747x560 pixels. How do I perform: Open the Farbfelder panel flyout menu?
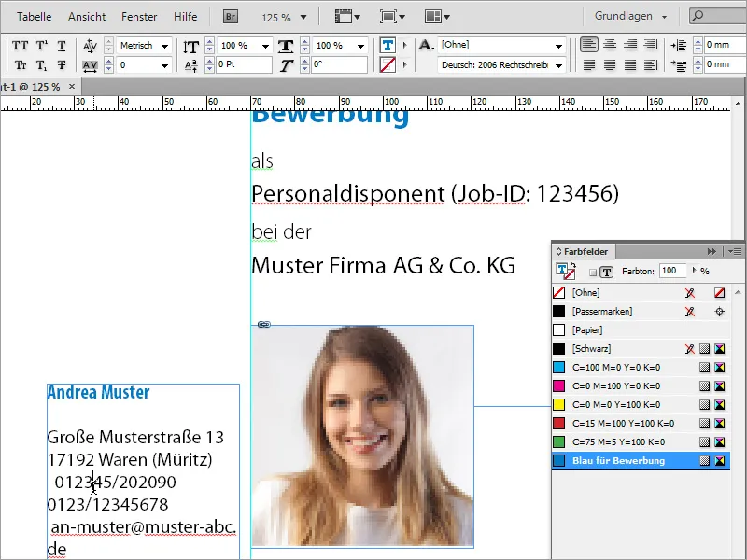(x=735, y=251)
